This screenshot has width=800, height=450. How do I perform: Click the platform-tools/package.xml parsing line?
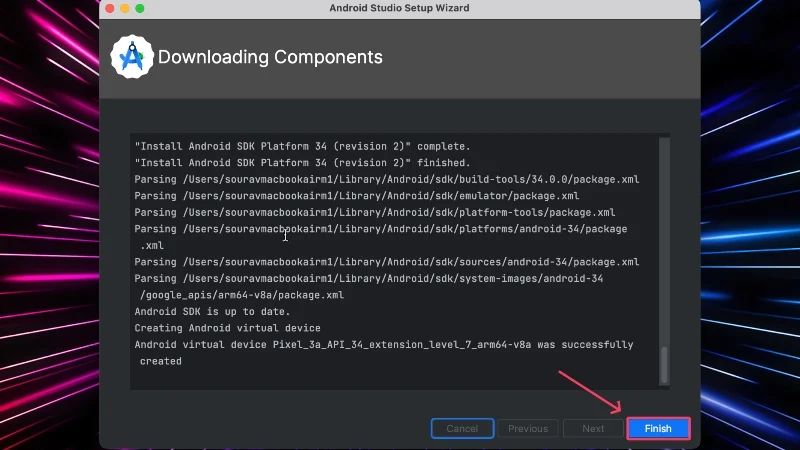click(374, 212)
